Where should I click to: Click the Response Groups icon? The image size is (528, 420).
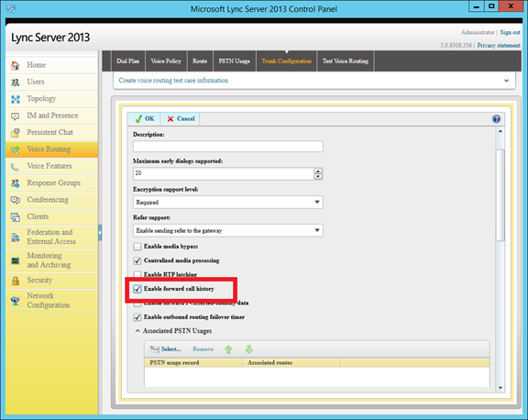[16, 183]
